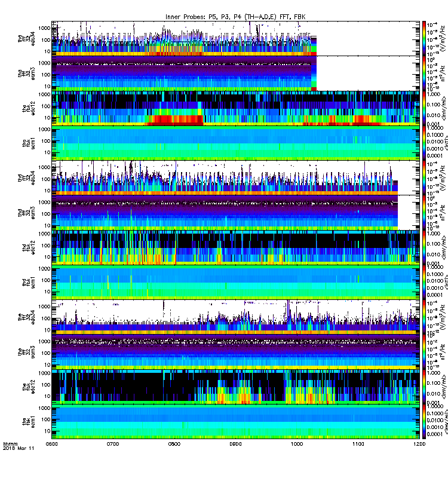Select the 1000 time axis label
Screen dimensions: 448x478
[297, 444]
